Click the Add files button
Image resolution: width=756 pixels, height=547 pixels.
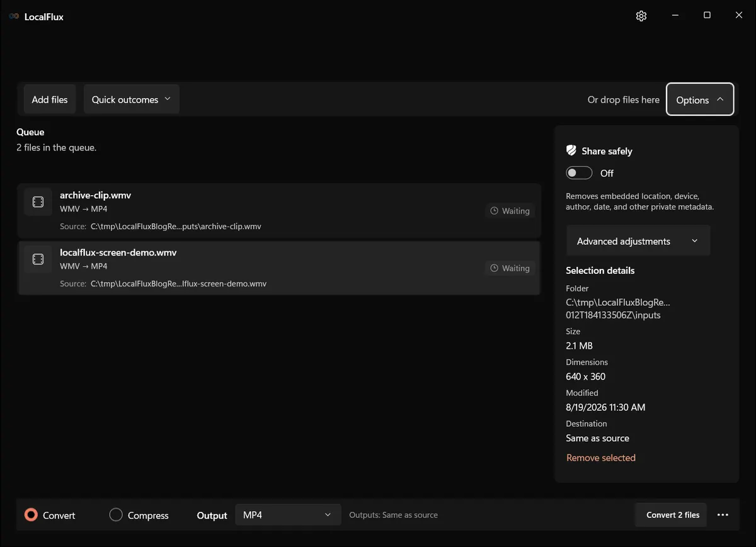[50, 99]
